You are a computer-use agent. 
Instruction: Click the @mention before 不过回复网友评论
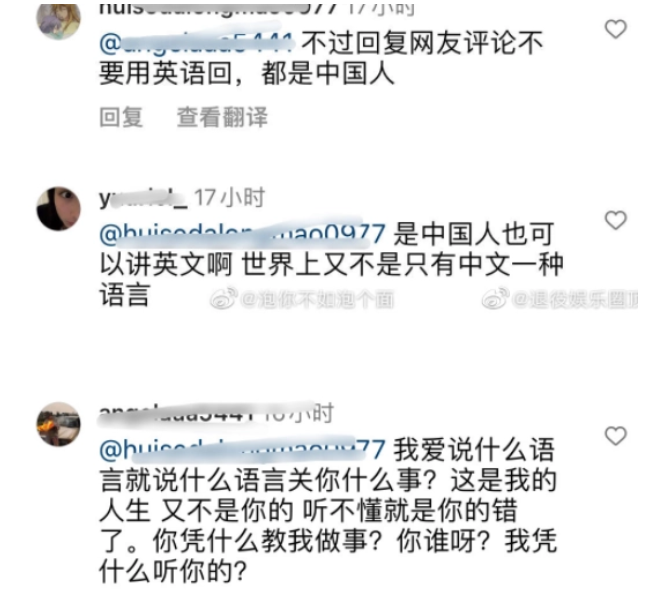coord(197,43)
